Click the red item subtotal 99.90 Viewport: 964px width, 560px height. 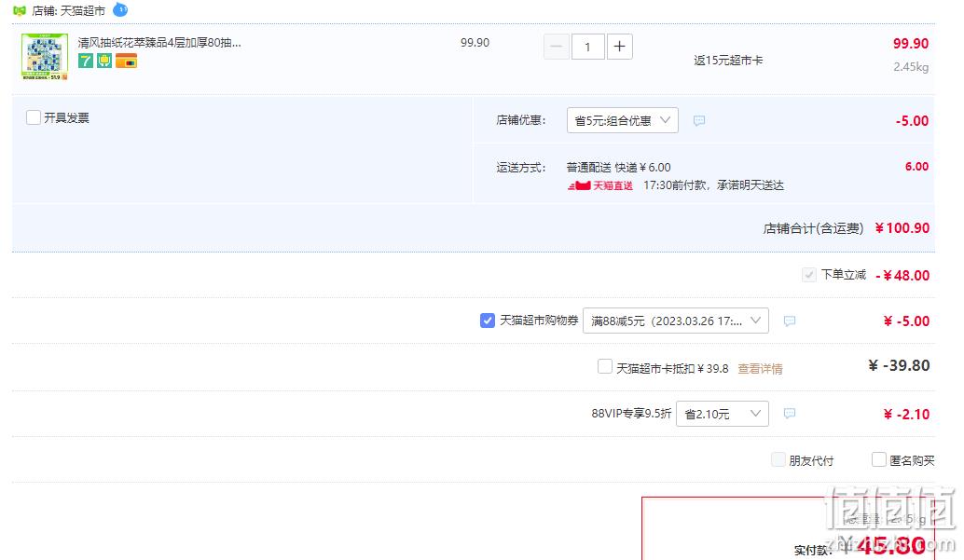[x=911, y=44]
